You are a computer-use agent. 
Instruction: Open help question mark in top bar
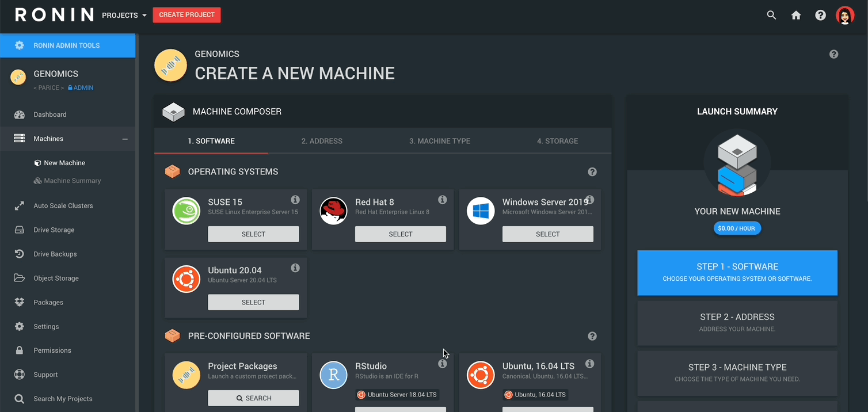tap(821, 16)
